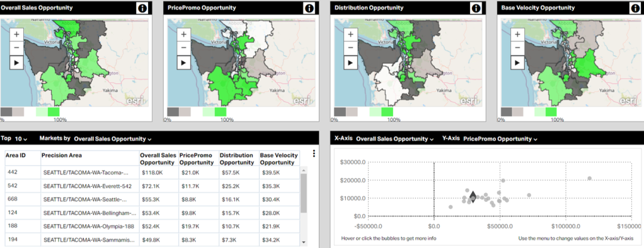Click the scatter plot bubble farthest right
This screenshot has width=644, height=248.
589,178
